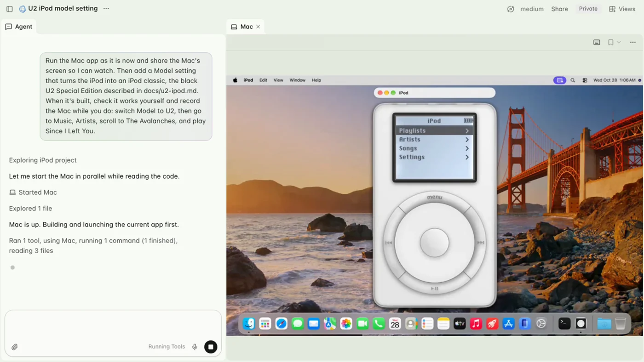
Task: Click the iPod previous track button
Action: tap(388, 243)
